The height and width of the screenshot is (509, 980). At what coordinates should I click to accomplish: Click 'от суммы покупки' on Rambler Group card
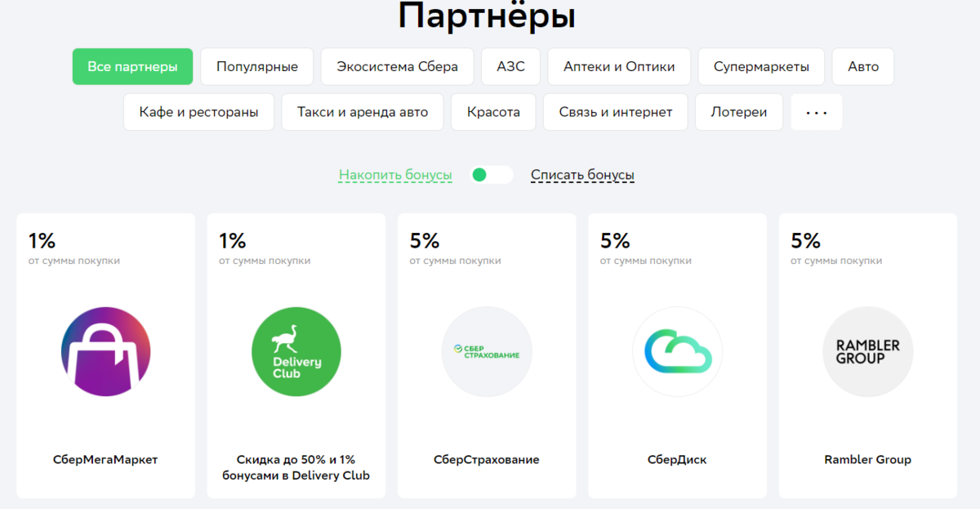[x=836, y=261]
